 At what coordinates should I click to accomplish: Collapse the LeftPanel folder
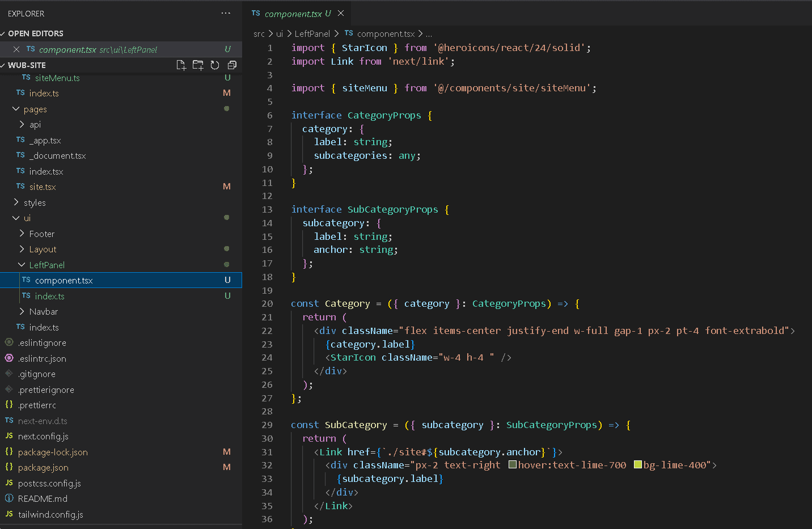coord(46,265)
